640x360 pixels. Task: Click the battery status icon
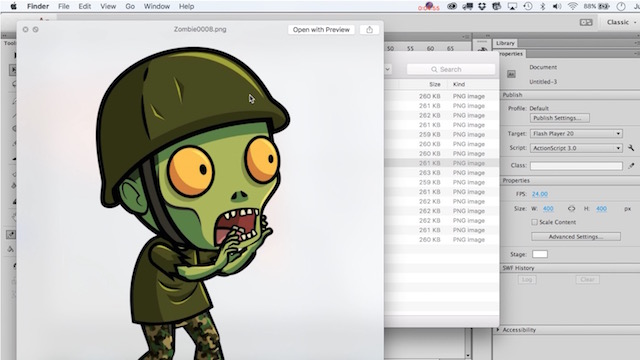(604, 6)
